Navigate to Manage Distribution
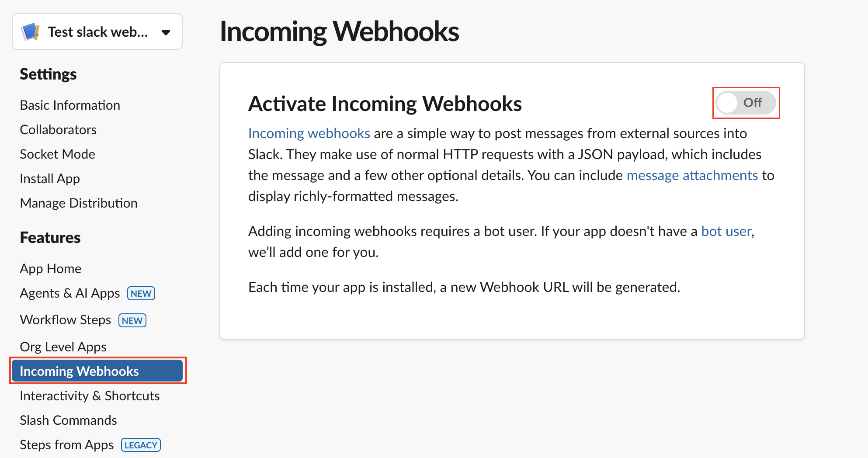Image resolution: width=868 pixels, height=458 pixels. [x=79, y=203]
